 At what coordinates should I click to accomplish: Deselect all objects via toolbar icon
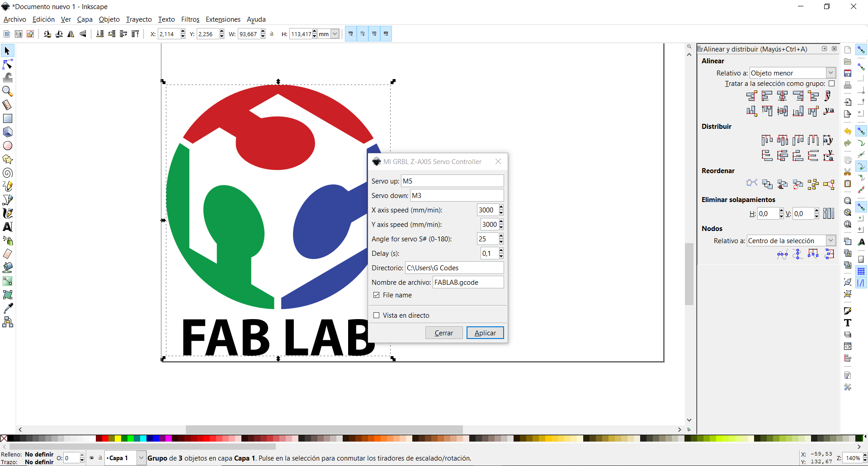tap(30, 34)
